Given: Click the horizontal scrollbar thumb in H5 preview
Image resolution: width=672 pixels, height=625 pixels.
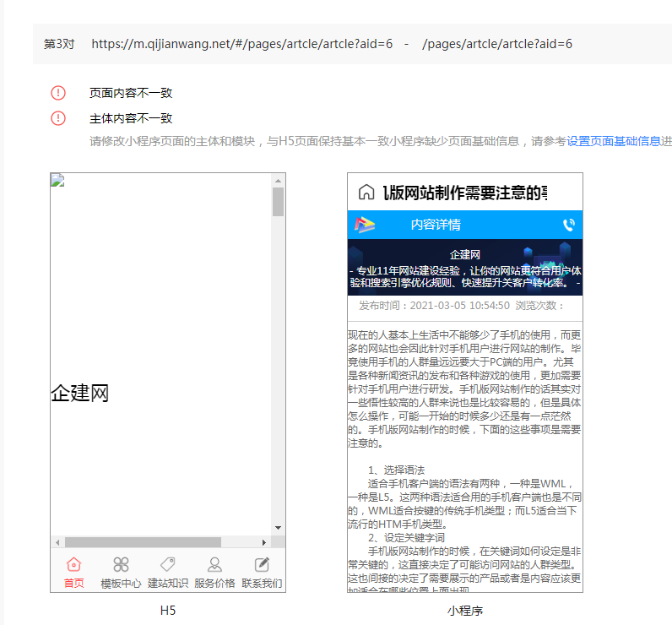Looking at the screenshot, I should [x=144, y=542].
